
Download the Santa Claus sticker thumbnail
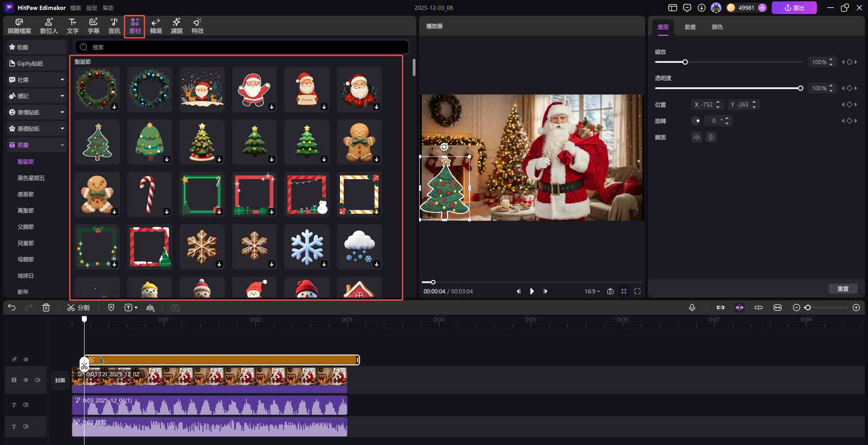click(x=272, y=108)
